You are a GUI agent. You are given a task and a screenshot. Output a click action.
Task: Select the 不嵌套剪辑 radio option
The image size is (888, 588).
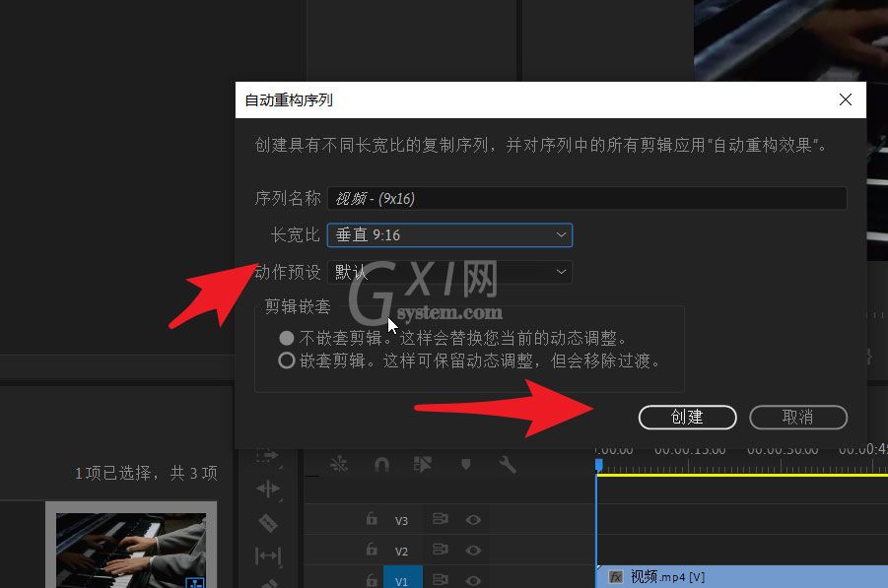[x=287, y=339]
